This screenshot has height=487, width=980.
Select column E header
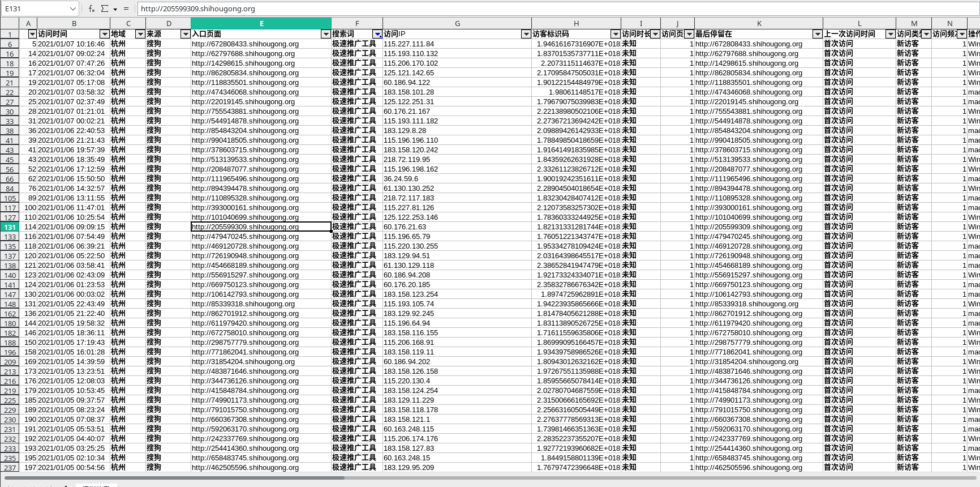click(261, 23)
